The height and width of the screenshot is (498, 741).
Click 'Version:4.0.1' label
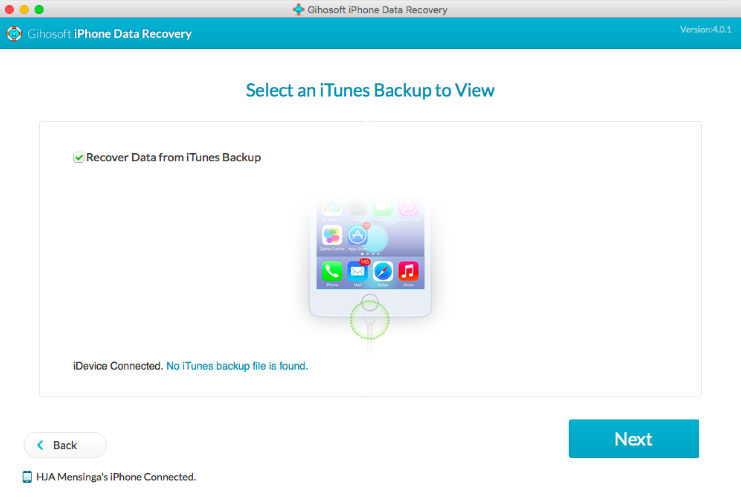(x=706, y=29)
